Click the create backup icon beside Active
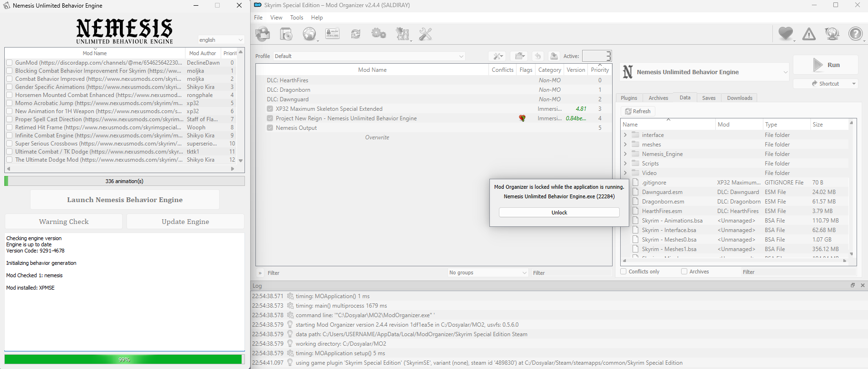The width and height of the screenshot is (868, 369). [554, 56]
